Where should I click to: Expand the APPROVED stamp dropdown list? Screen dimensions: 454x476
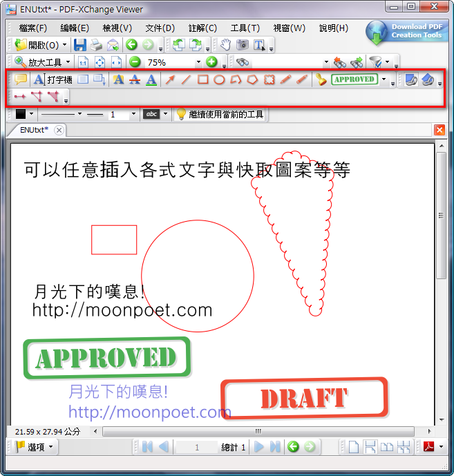pyautogui.click(x=384, y=79)
